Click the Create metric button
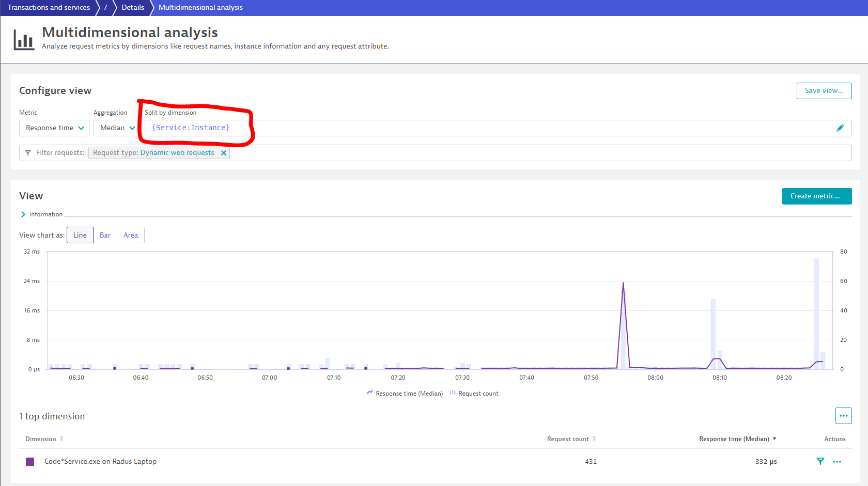 coord(816,196)
